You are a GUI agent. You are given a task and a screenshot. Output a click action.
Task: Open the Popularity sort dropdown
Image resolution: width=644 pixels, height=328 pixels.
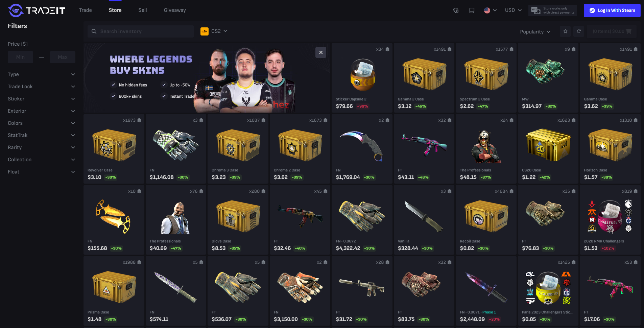point(535,32)
